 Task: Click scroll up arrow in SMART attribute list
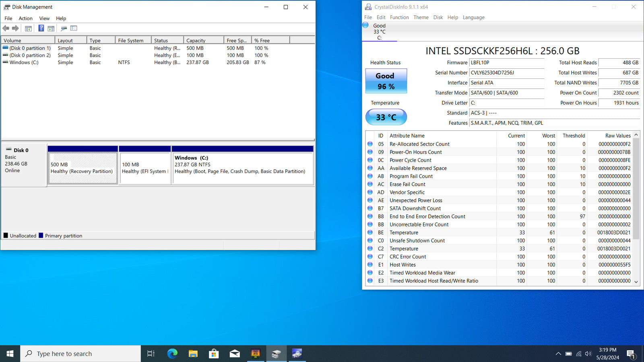[x=636, y=135]
